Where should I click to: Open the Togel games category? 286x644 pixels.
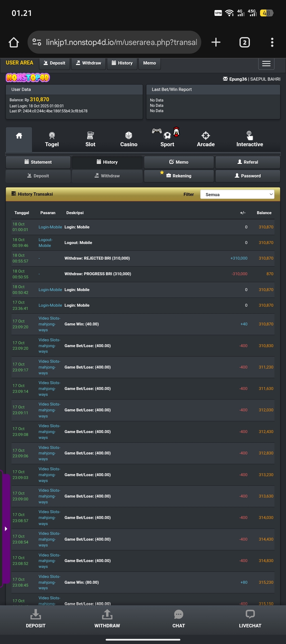pos(52,139)
